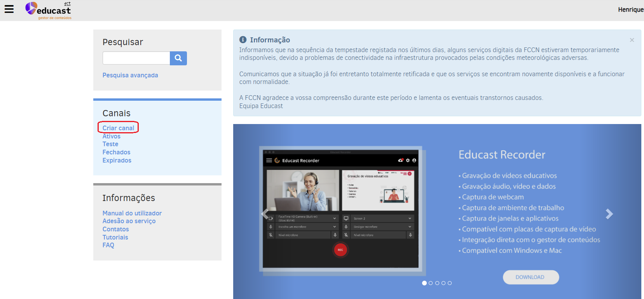Image resolution: width=644 pixels, height=299 pixels.
Task: Open Manual do utilizador
Action: click(x=132, y=213)
